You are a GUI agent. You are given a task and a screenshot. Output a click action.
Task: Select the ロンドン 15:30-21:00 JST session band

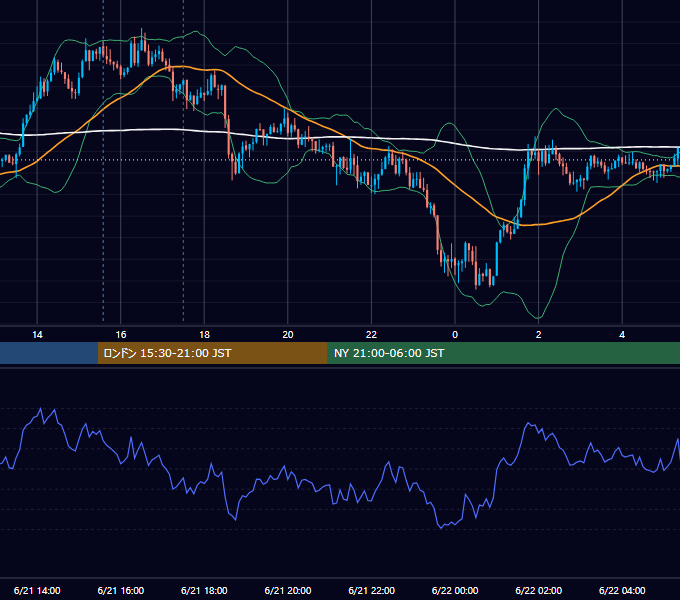pos(212,353)
